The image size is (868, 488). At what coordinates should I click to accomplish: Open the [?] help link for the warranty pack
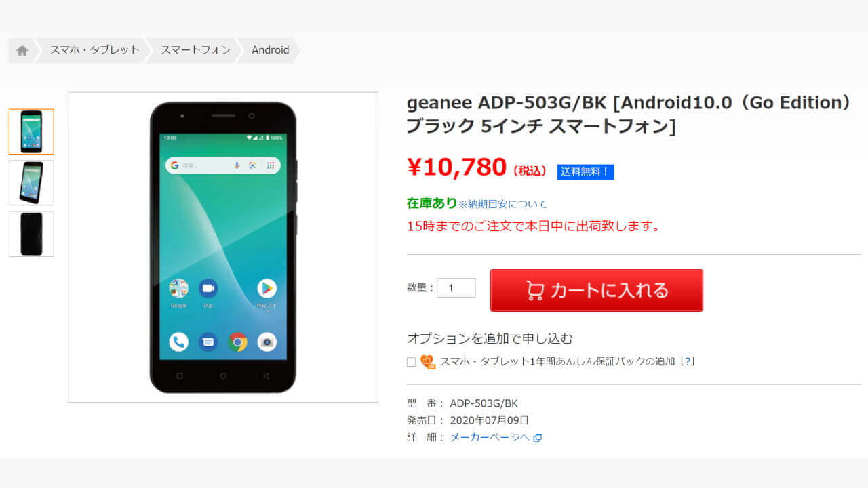pos(688,361)
